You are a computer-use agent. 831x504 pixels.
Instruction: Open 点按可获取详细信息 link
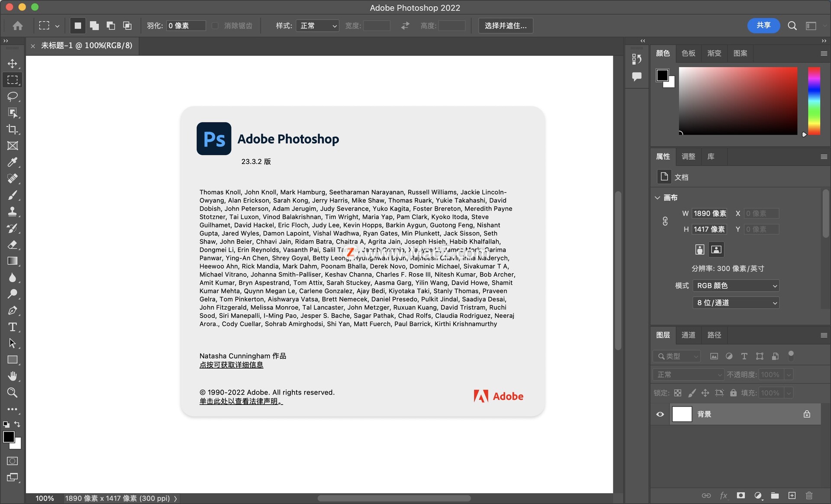coord(231,365)
